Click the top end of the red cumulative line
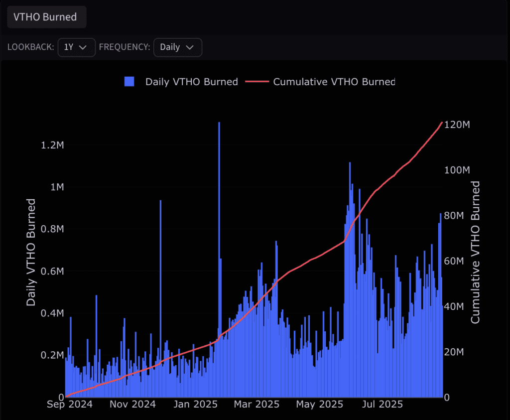 click(x=442, y=123)
